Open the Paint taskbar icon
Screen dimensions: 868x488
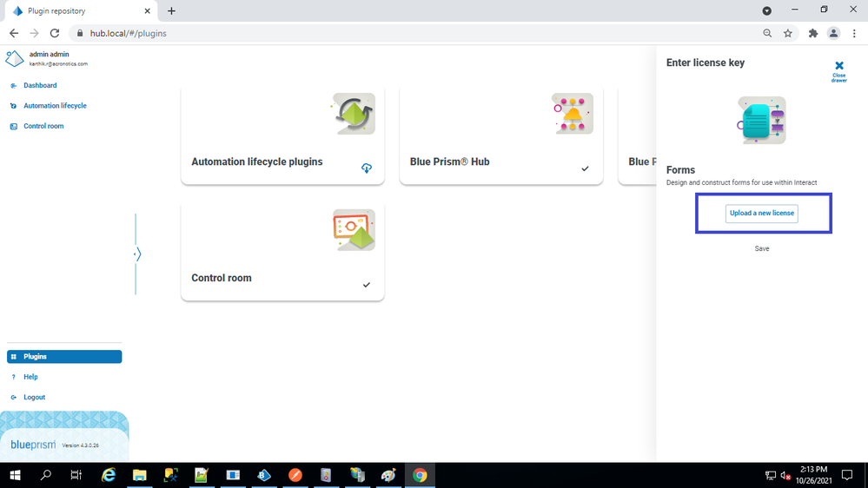(388, 475)
